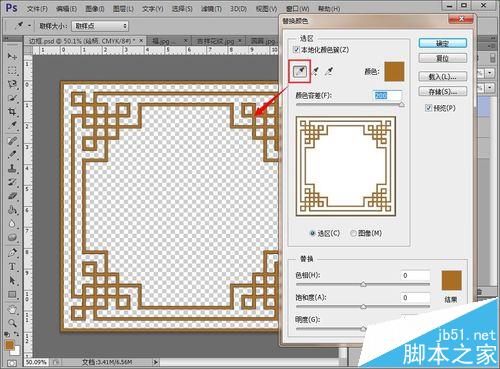Select the History Brush tool
Viewport: 500px width, 369px height.
click(x=12, y=182)
